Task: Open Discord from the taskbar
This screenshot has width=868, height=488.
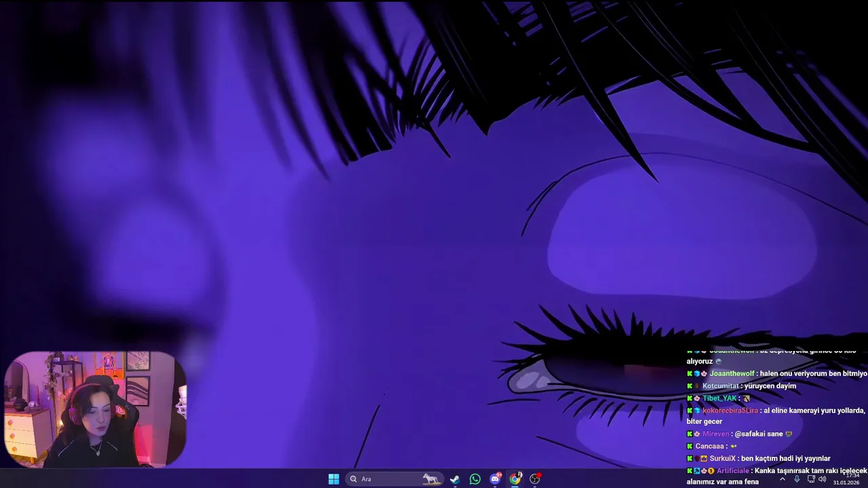Action: (496, 479)
